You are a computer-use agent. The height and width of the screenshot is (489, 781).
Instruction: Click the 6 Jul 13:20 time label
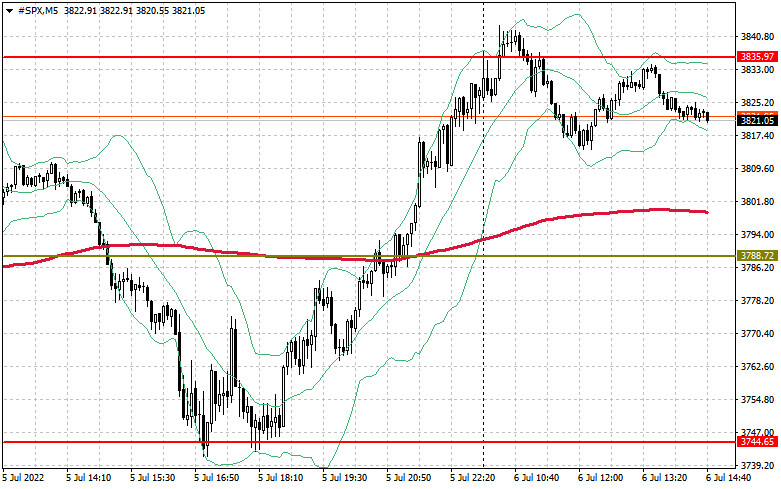pyautogui.click(x=664, y=478)
